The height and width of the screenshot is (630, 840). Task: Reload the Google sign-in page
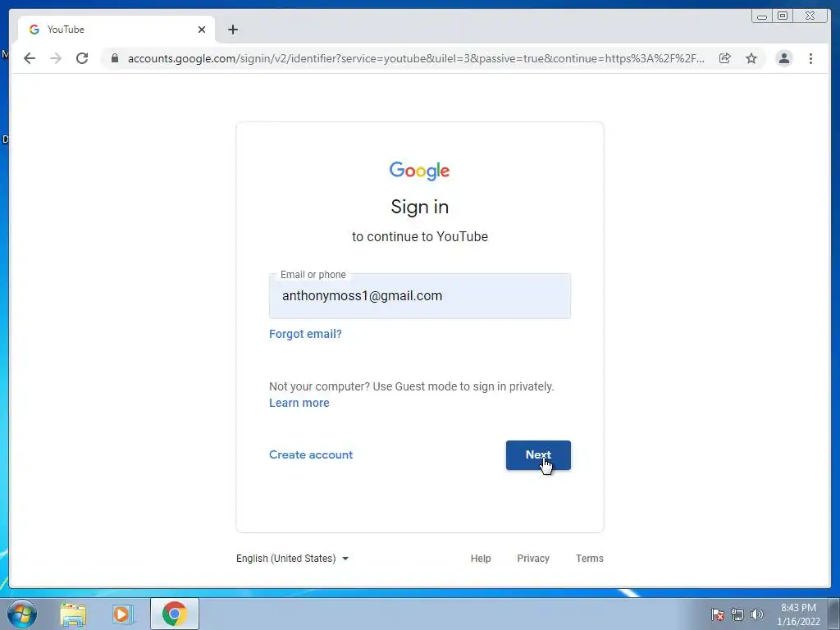[82, 58]
